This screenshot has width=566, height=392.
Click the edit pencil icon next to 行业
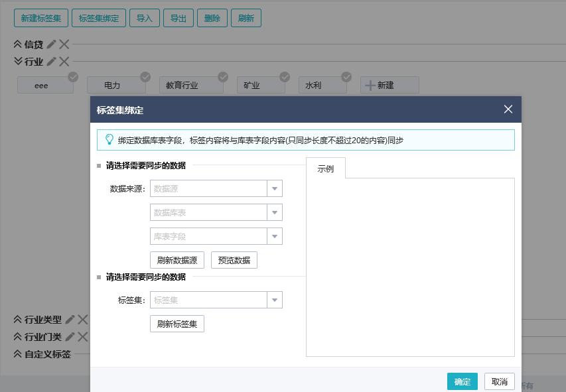click(x=51, y=62)
